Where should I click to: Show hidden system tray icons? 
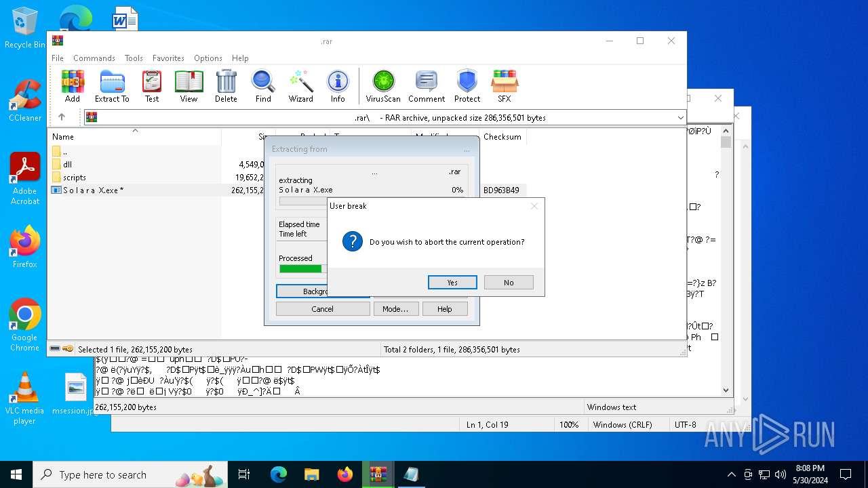pos(731,474)
